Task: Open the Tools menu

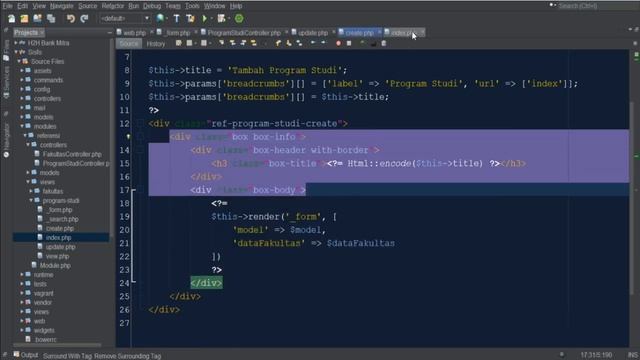Action: pos(192,6)
